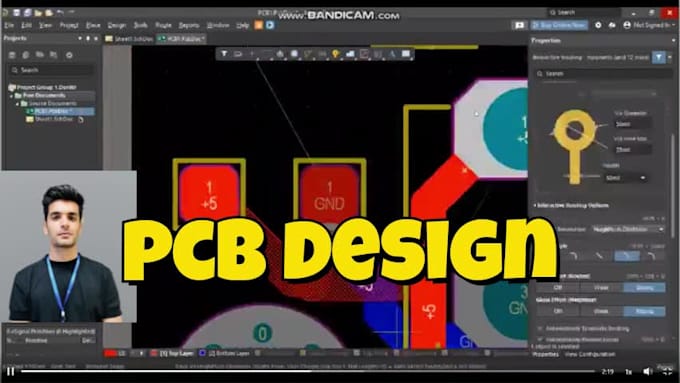Click the chat notification icon at top right
The image size is (680, 383).
519,25
